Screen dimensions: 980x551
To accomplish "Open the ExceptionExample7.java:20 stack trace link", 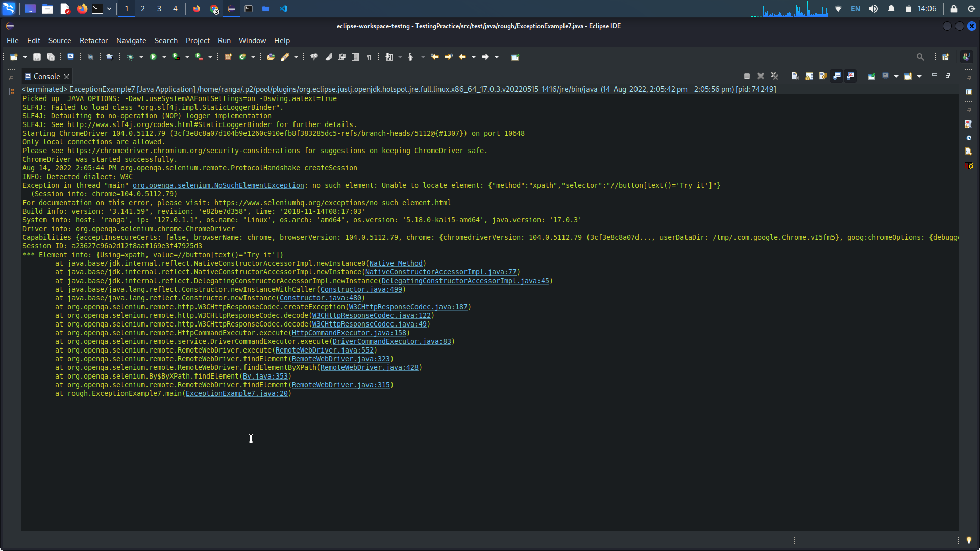I will (x=236, y=393).
